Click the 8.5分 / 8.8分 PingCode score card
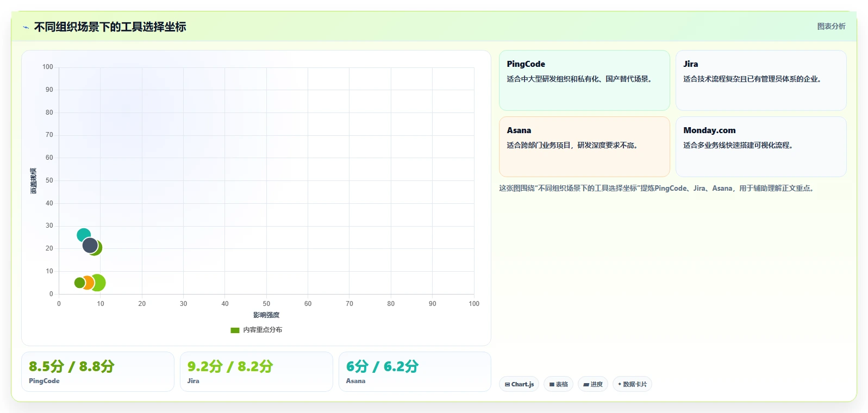 click(98, 372)
